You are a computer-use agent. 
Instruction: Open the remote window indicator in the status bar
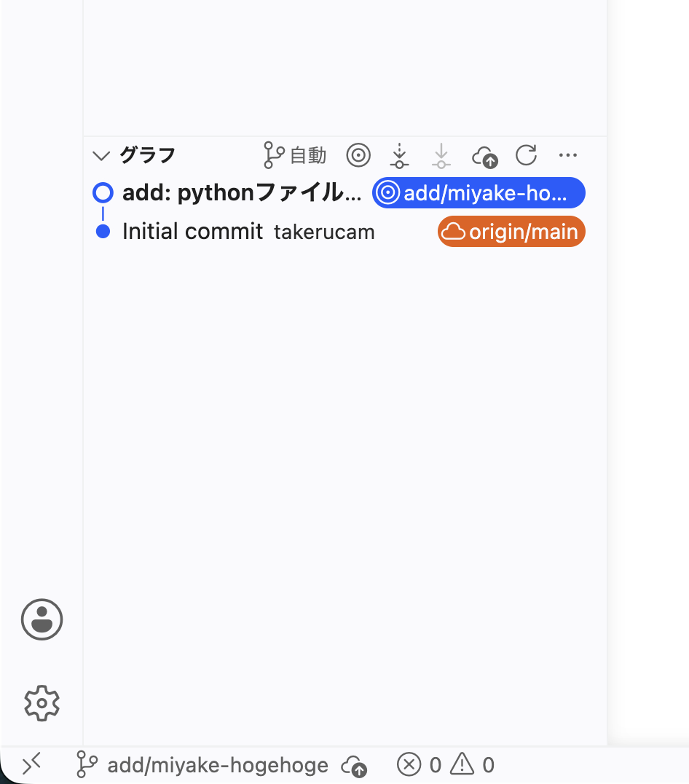coord(31,764)
